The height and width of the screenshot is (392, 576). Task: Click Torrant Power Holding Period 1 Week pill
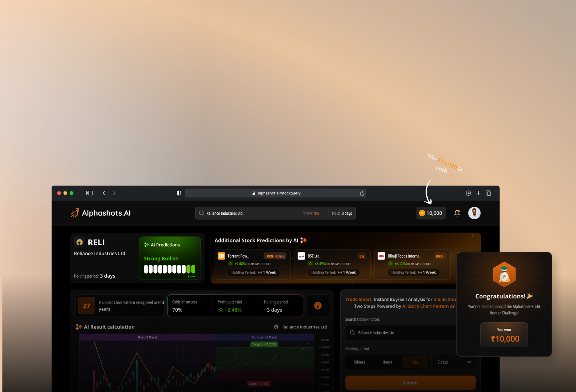click(254, 272)
